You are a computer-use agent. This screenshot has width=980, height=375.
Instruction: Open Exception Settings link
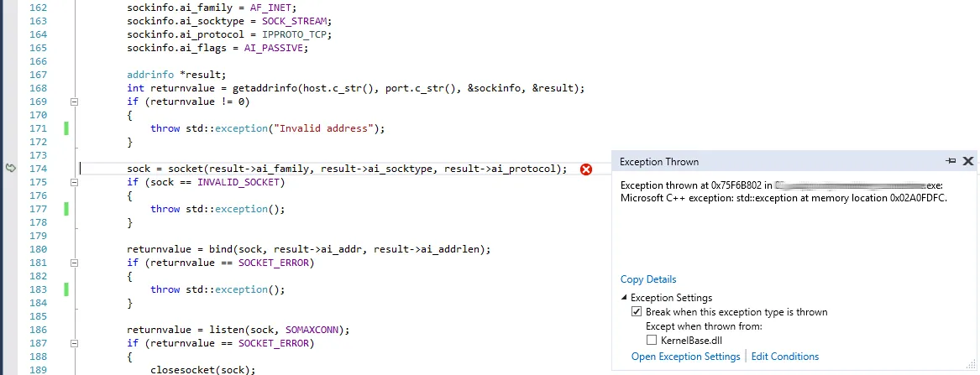[x=685, y=357]
